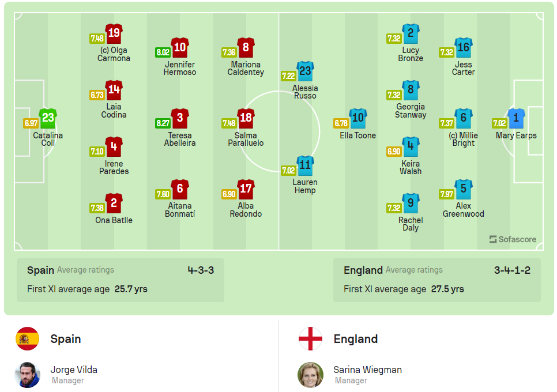Click the Spain team name heading
The image size is (557, 392).
(66, 339)
